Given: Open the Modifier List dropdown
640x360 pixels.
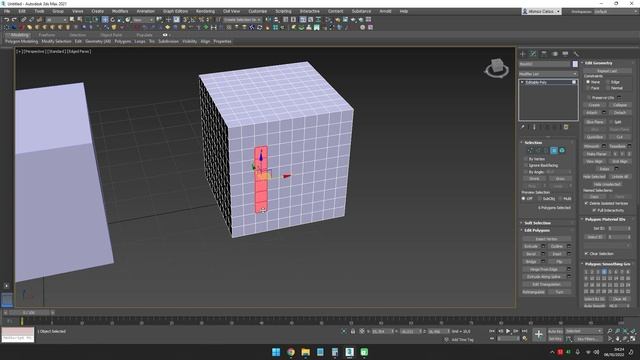Looking at the screenshot, I should click(548, 74).
